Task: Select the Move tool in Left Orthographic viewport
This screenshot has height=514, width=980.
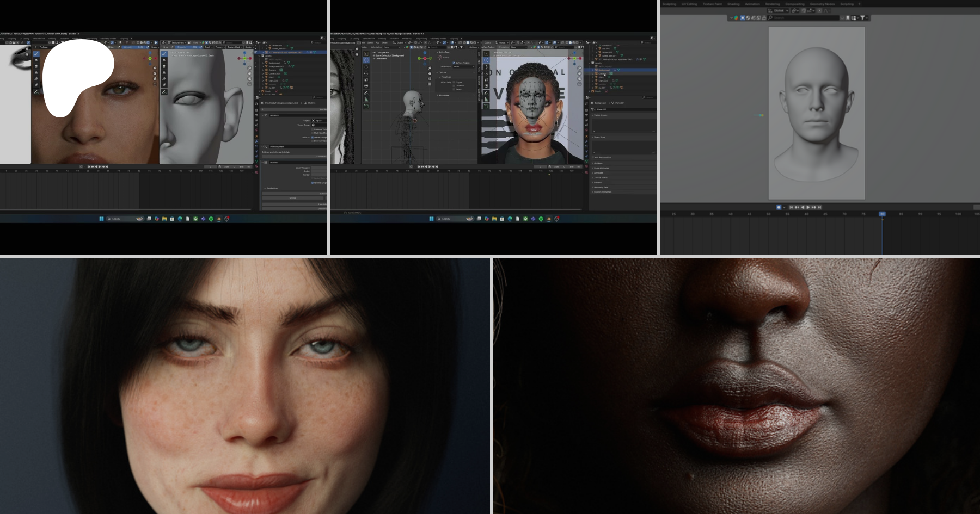Action: click(366, 67)
